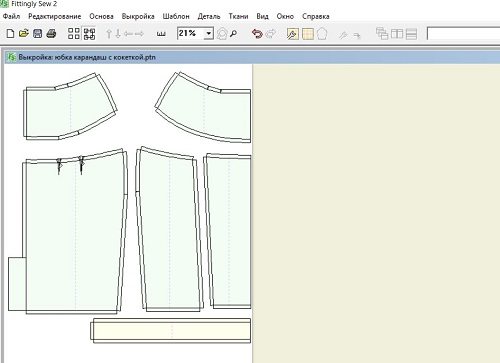Click the grayed small arrow icon
The image size is (500, 363).
pos(357,35)
